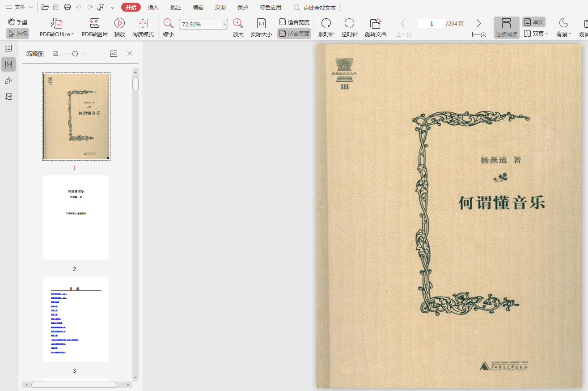Viewport: 588px width, 391px height.
Task: Start slideshow with 播放 icon
Action: pyautogui.click(x=119, y=24)
